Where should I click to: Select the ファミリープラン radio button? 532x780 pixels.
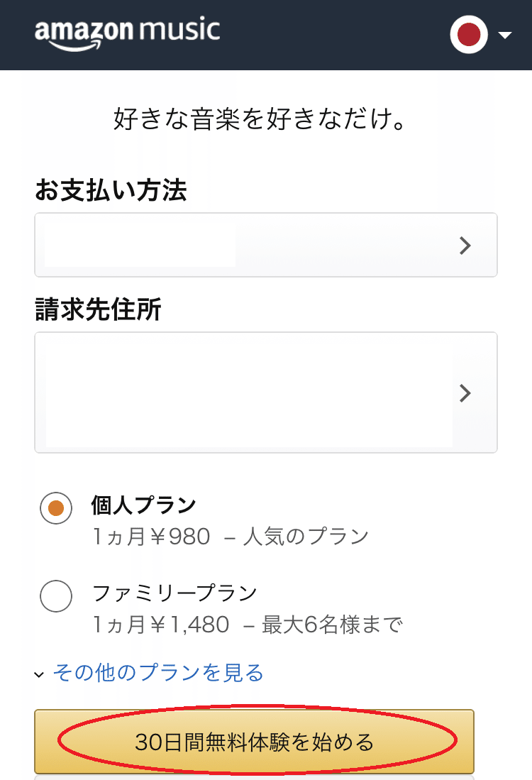tap(56, 596)
